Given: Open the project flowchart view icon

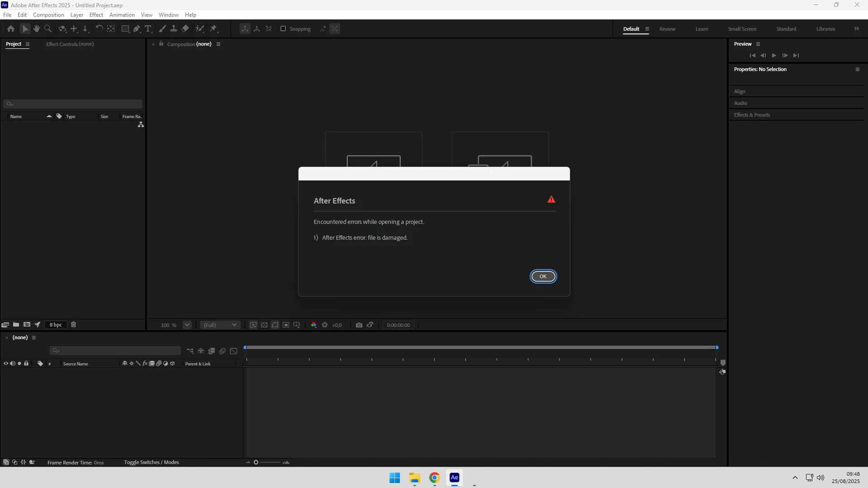Looking at the screenshot, I should click(141, 124).
